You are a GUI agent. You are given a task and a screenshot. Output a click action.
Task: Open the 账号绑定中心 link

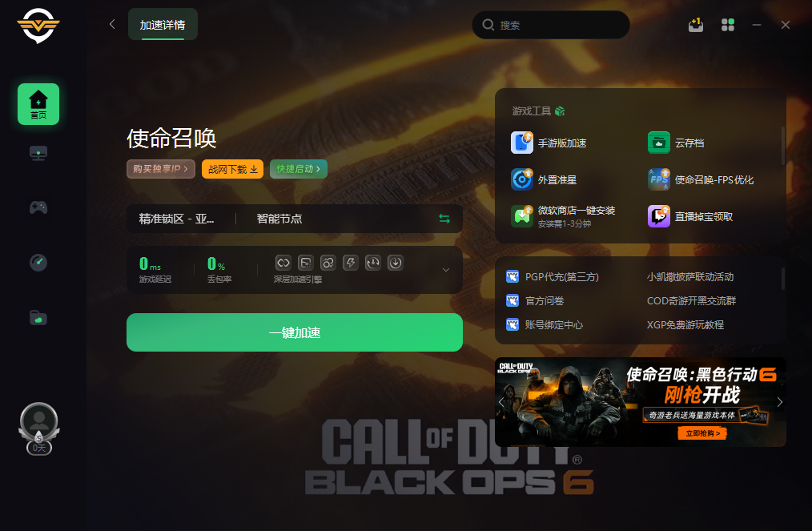[x=554, y=325]
